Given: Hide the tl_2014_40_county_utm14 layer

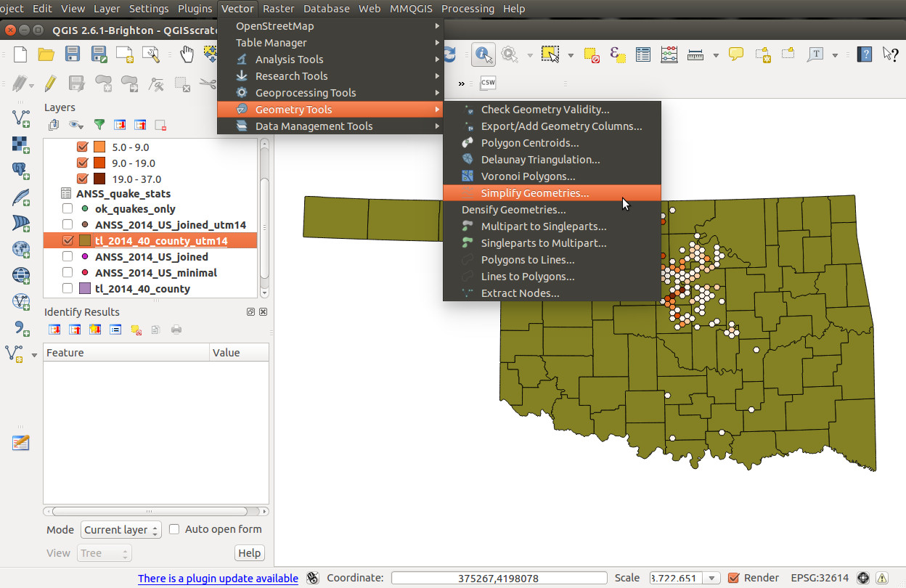Looking at the screenshot, I should tap(68, 240).
